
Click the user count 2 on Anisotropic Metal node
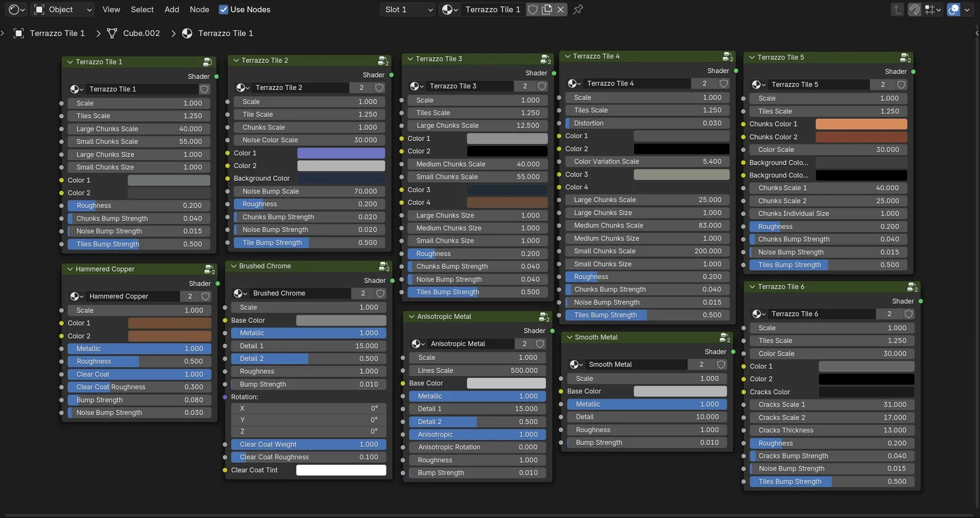pos(525,344)
